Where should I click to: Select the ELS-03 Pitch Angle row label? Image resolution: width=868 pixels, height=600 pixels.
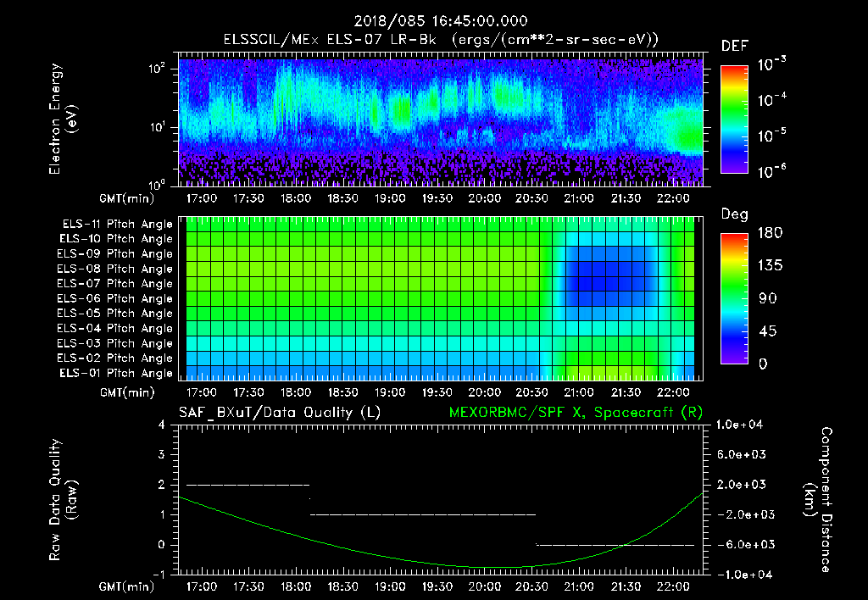[115, 343]
